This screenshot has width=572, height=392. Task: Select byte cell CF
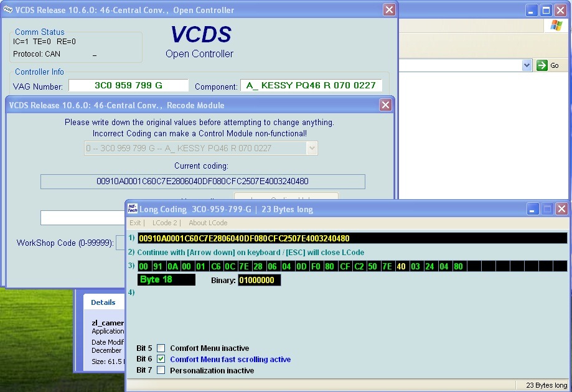344,266
